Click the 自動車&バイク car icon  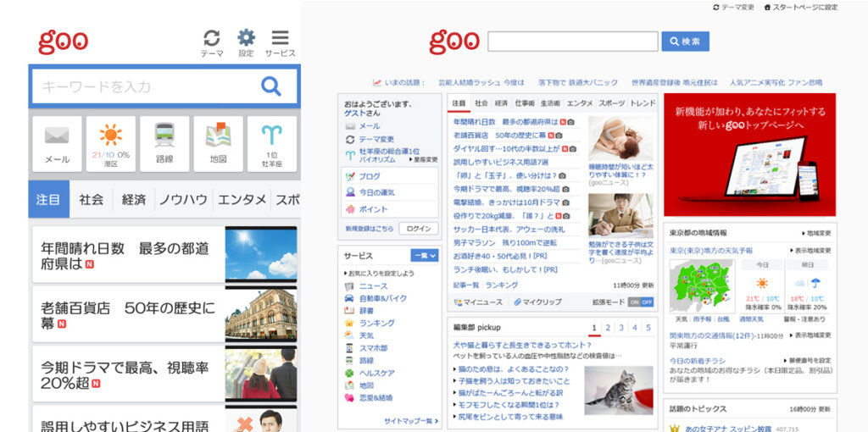tap(349, 298)
